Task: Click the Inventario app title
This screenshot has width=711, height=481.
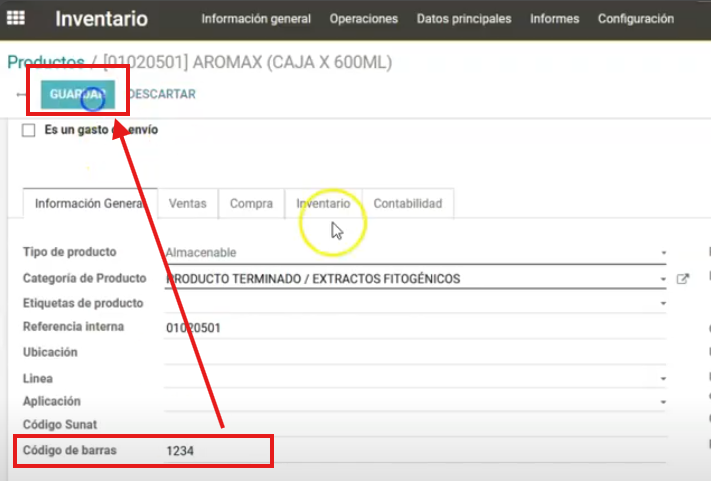Action: click(x=102, y=19)
